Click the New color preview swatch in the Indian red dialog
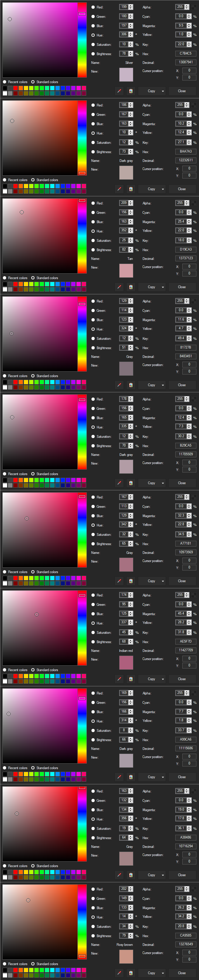 point(126,662)
